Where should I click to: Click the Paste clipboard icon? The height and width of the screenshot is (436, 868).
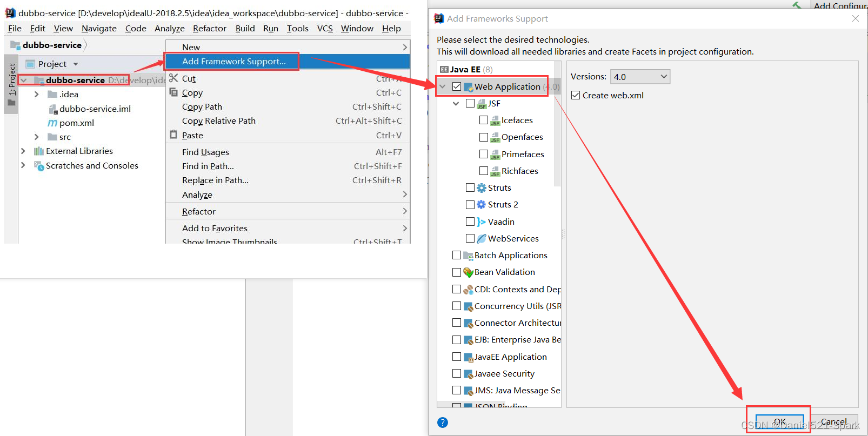pos(173,135)
